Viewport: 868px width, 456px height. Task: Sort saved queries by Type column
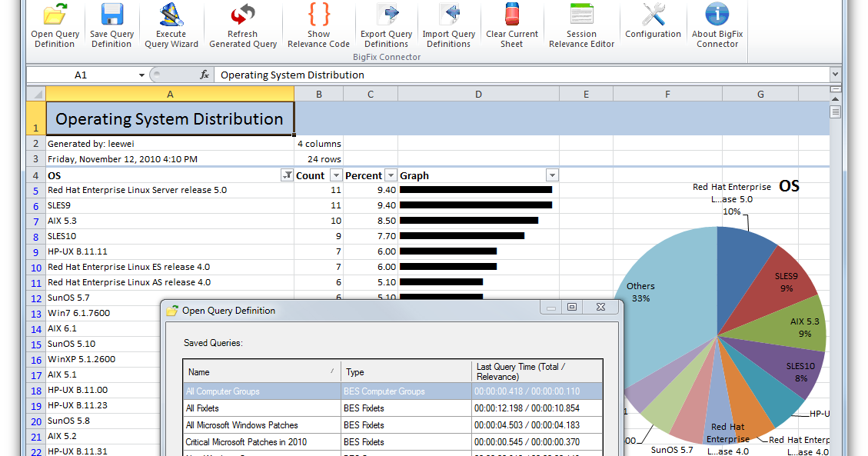tap(406, 372)
